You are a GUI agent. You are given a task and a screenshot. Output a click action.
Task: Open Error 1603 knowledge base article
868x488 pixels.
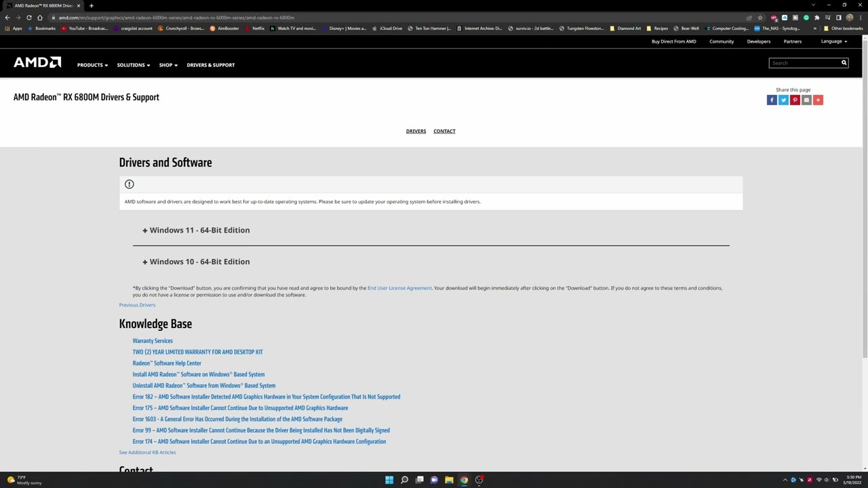tap(237, 419)
